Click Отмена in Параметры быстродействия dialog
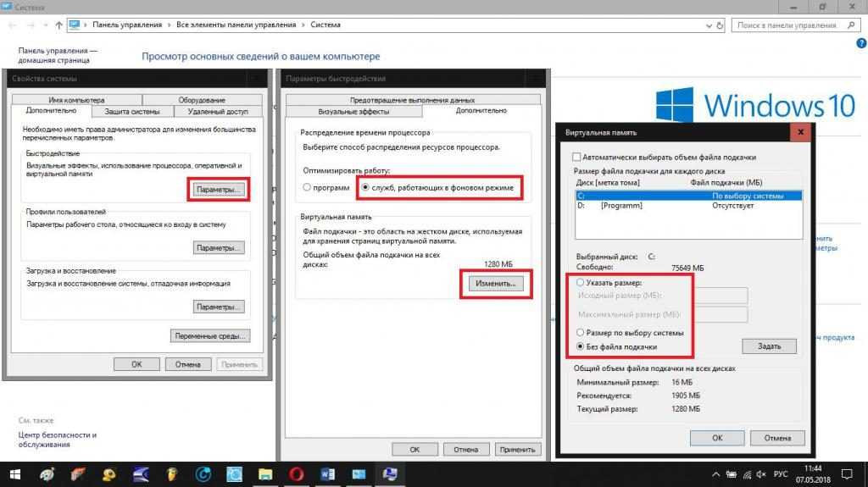This screenshot has height=487, width=868. coord(465,450)
